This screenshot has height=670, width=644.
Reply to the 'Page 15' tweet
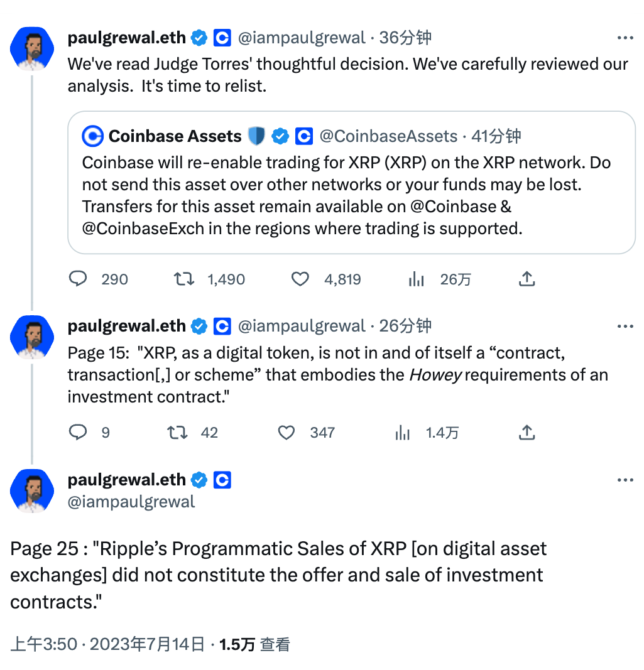[x=78, y=432]
